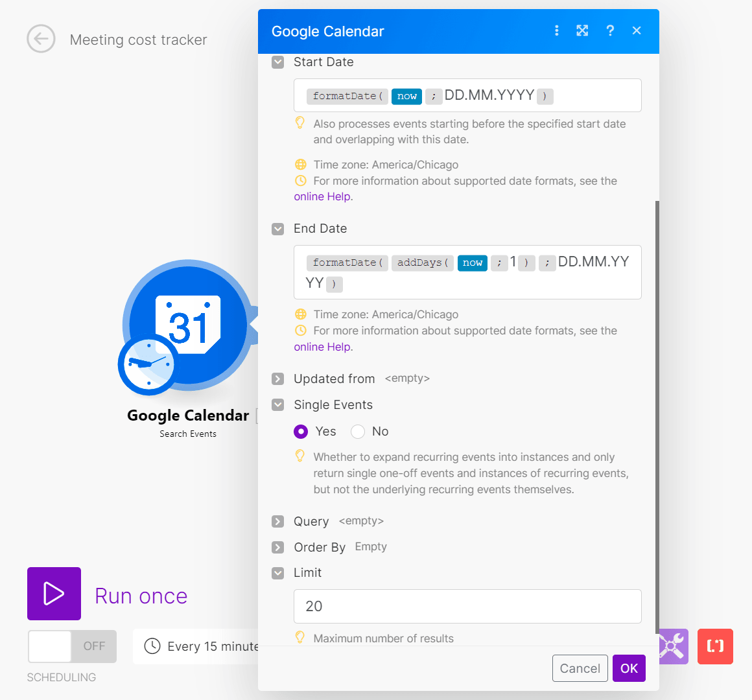The height and width of the screenshot is (700, 752).
Task: Open help with the question mark icon
Action: click(x=610, y=30)
